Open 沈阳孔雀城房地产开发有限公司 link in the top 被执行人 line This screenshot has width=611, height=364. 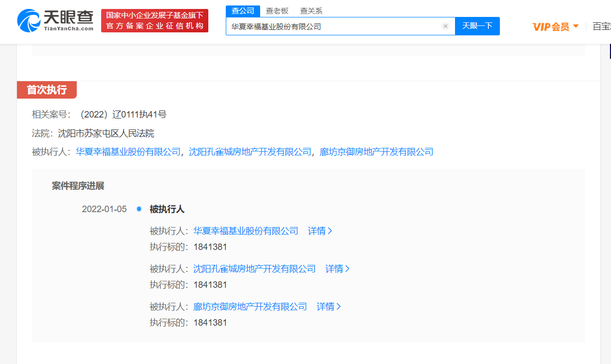tap(250, 152)
